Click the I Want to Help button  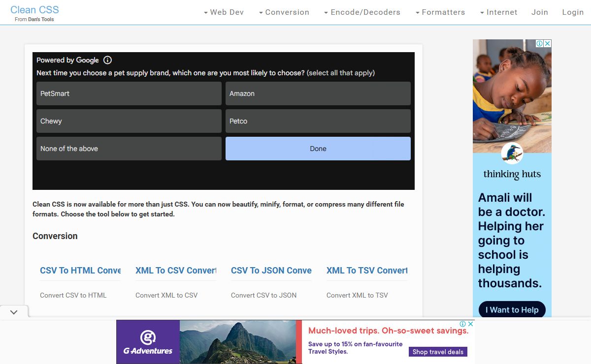pos(512,310)
